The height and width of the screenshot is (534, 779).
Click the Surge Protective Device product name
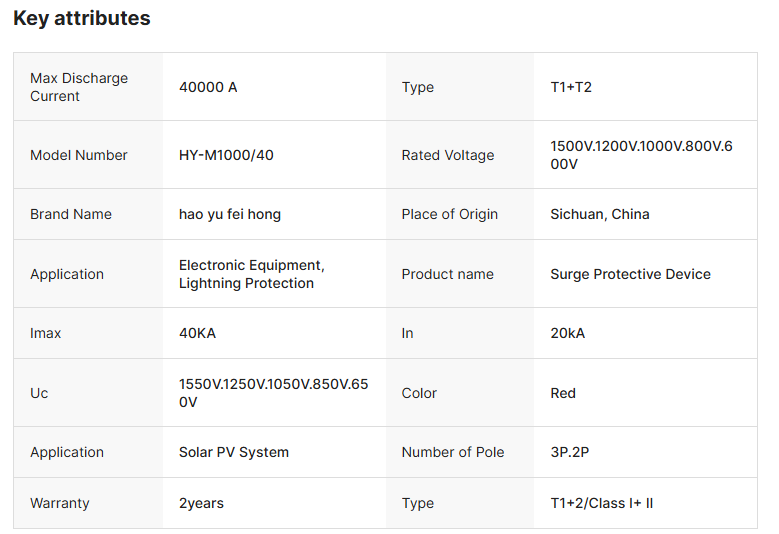click(x=630, y=274)
